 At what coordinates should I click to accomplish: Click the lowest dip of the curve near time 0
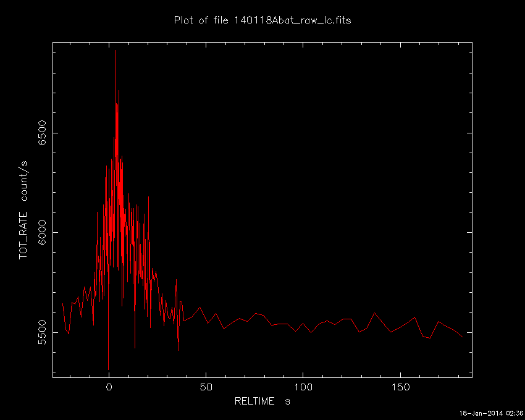click(109, 369)
